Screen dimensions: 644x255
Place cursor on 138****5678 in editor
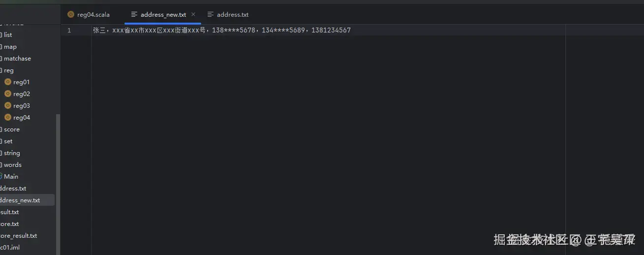pyautogui.click(x=234, y=31)
